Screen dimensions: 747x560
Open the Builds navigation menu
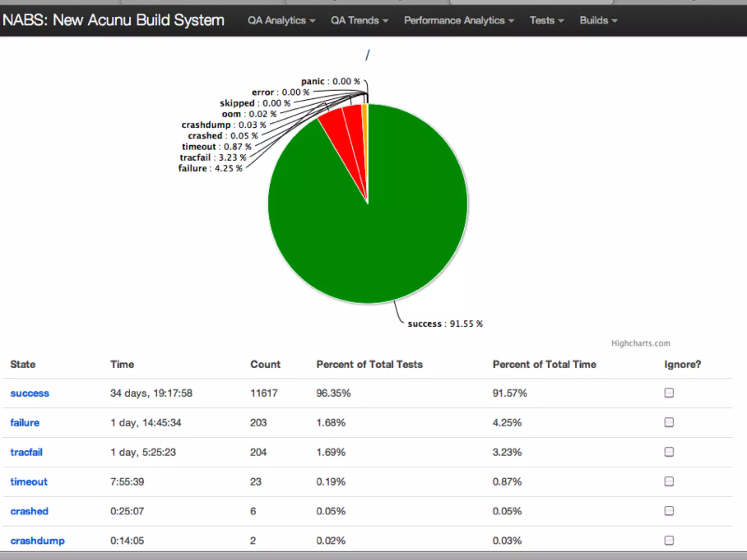click(x=598, y=20)
